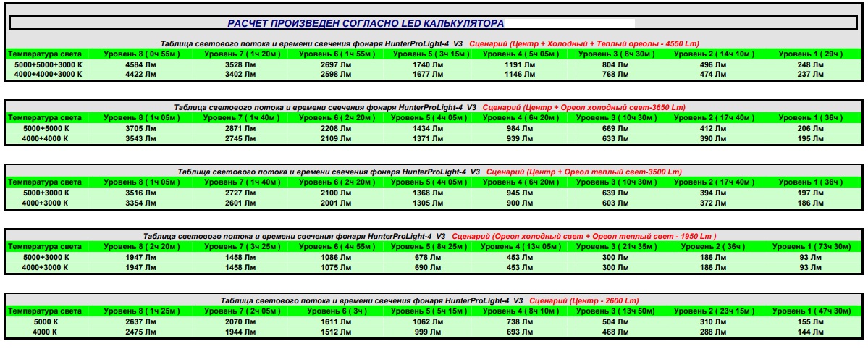Click header 'Уровень 6 ( 1ч 55м )'
The image size is (868, 349).
(x=337, y=54)
